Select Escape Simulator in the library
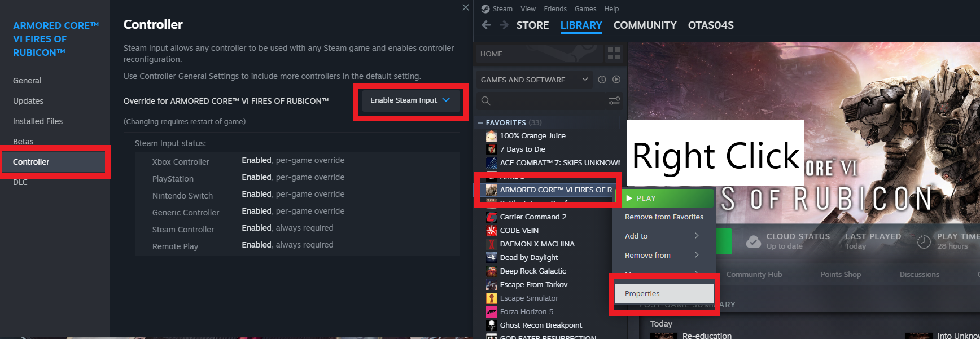This screenshot has height=339, width=980. (528, 298)
